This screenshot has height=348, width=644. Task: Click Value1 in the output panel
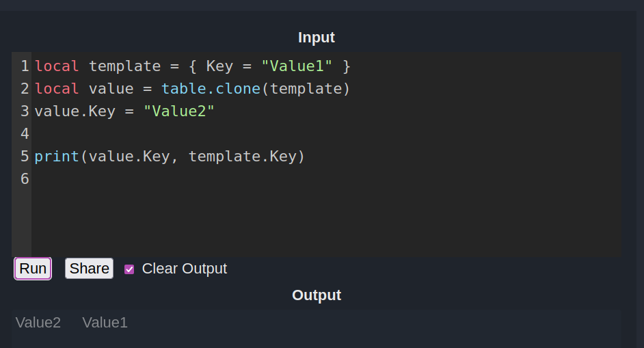[105, 323]
